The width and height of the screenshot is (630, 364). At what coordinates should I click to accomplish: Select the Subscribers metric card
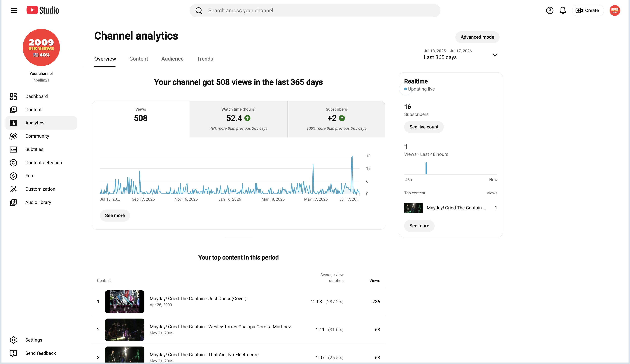pyautogui.click(x=336, y=119)
